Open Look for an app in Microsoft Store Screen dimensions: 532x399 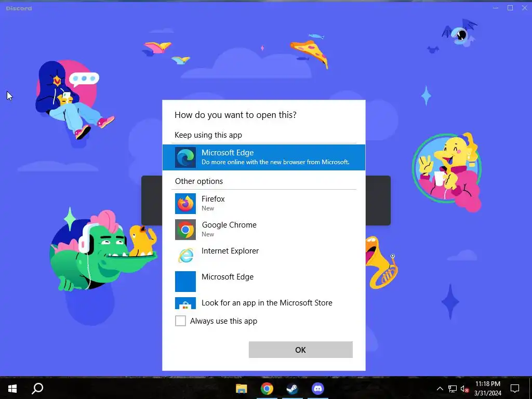click(x=263, y=303)
